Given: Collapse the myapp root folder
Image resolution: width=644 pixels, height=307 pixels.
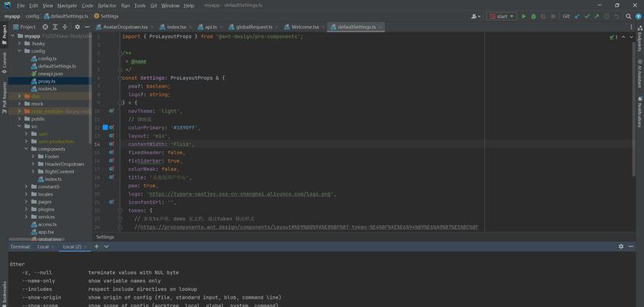Looking at the screenshot, I should coord(13,36).
